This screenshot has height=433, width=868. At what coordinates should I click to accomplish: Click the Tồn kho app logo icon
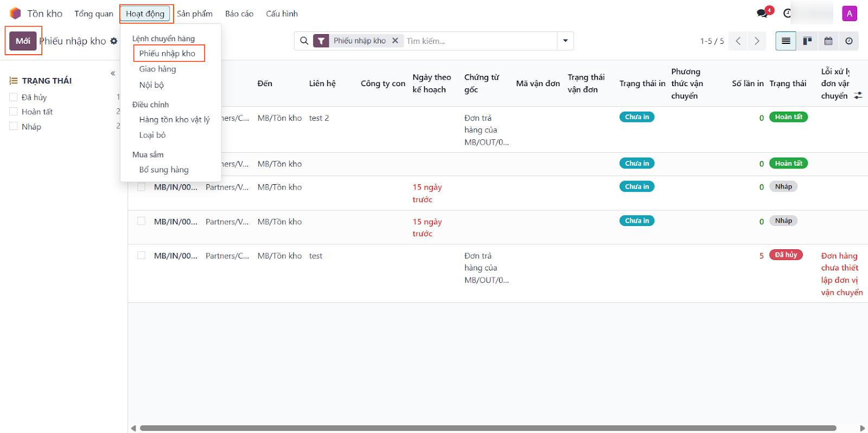[15, 14]
